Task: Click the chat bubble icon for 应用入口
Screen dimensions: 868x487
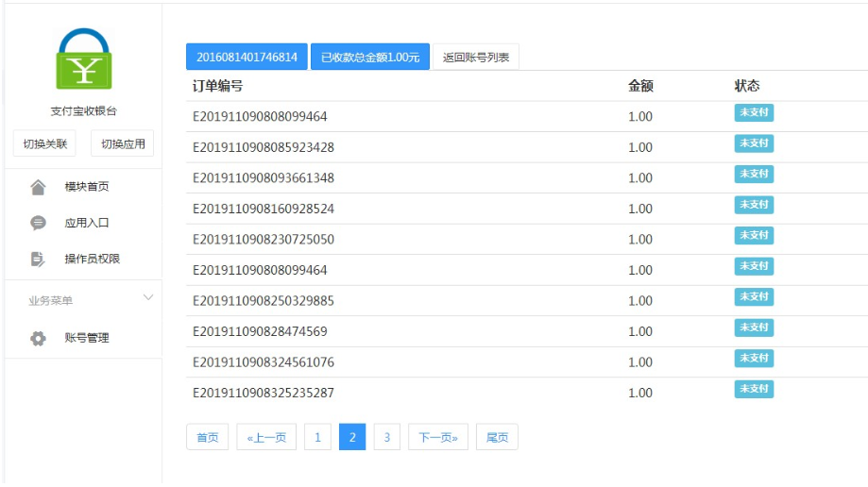Action: pyautogui.click(x=38, y=223)
